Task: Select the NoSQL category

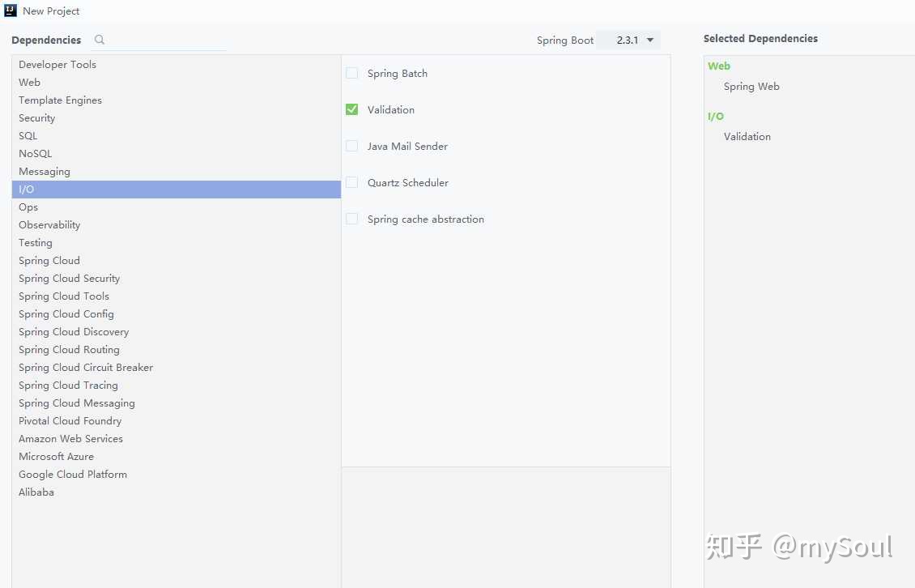Action: click(x=177, y=154)
